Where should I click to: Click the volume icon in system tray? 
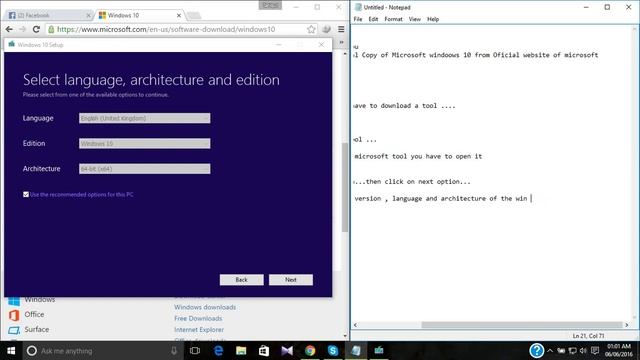[583, 351]
